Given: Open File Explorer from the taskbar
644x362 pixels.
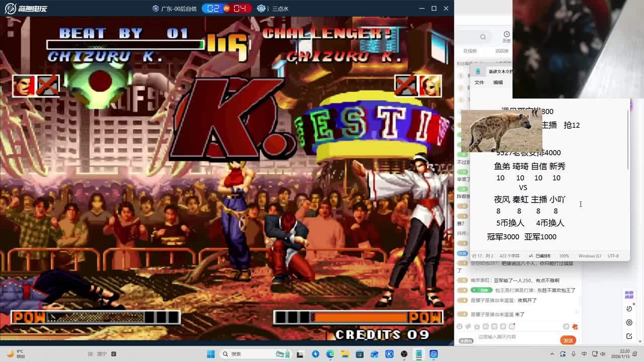Looking at the screenshot, I should tap(345, 354).
